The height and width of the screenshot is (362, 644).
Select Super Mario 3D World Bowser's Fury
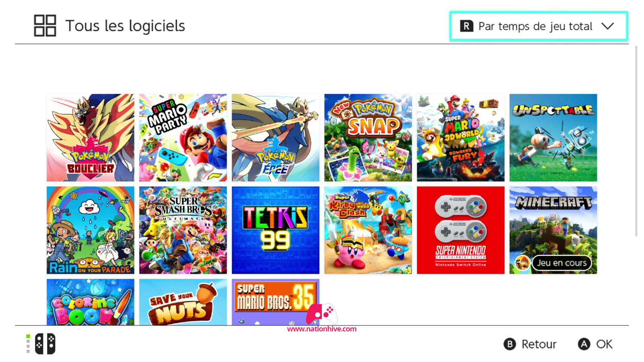pyautogui.click(x=461, y=138)
